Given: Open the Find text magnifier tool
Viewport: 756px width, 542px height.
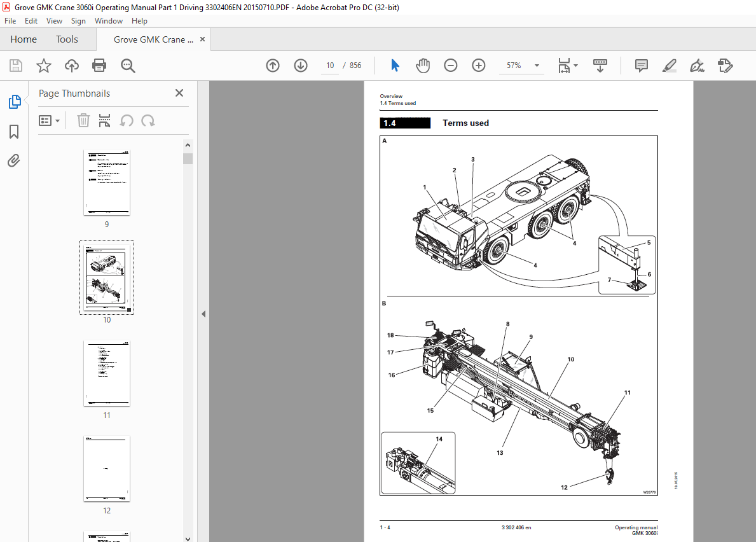Looking at the screenshot, I should pyautogui.click(x=128, y=66).
